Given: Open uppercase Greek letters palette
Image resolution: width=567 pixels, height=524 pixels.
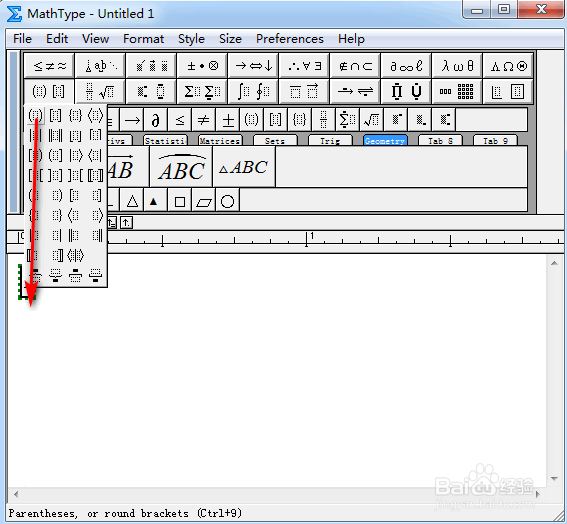Looking at the screenshot, I should point(508,66).
